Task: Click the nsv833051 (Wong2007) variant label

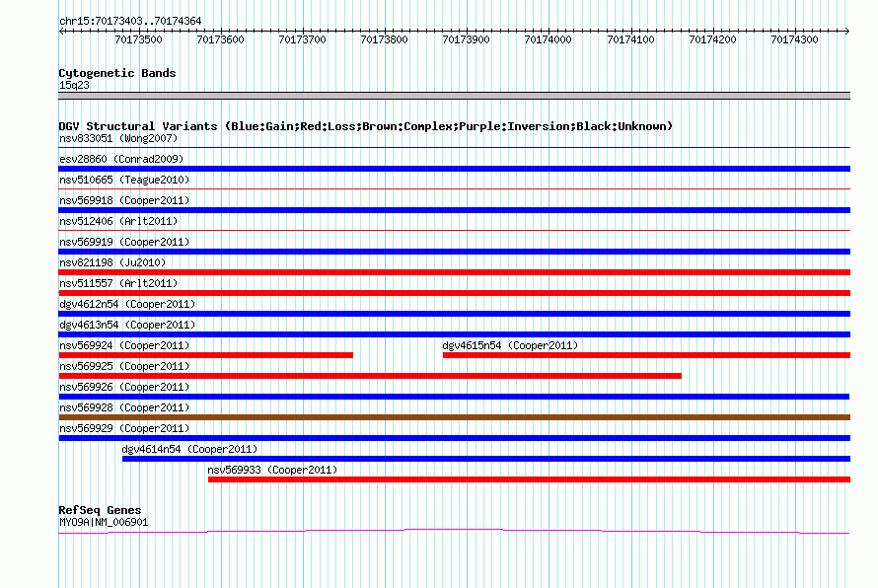Action: tap(118, 138)
